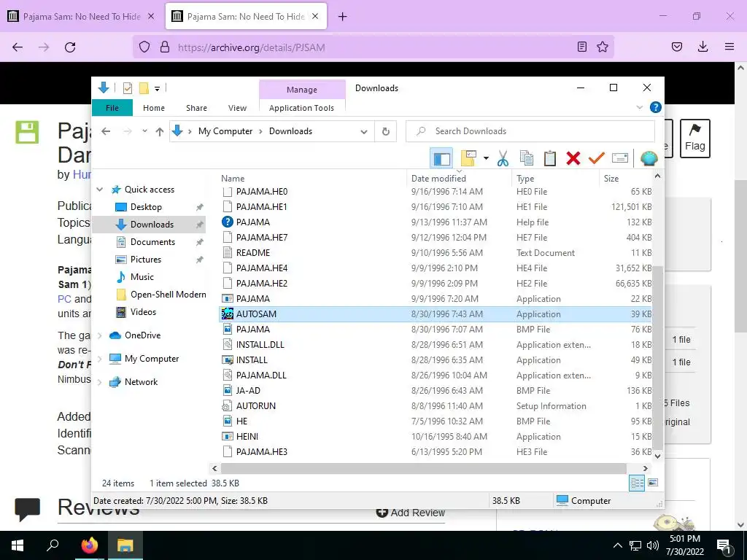Open Customize Quick Access Toolbar dropdown

[x=157, y=88]
